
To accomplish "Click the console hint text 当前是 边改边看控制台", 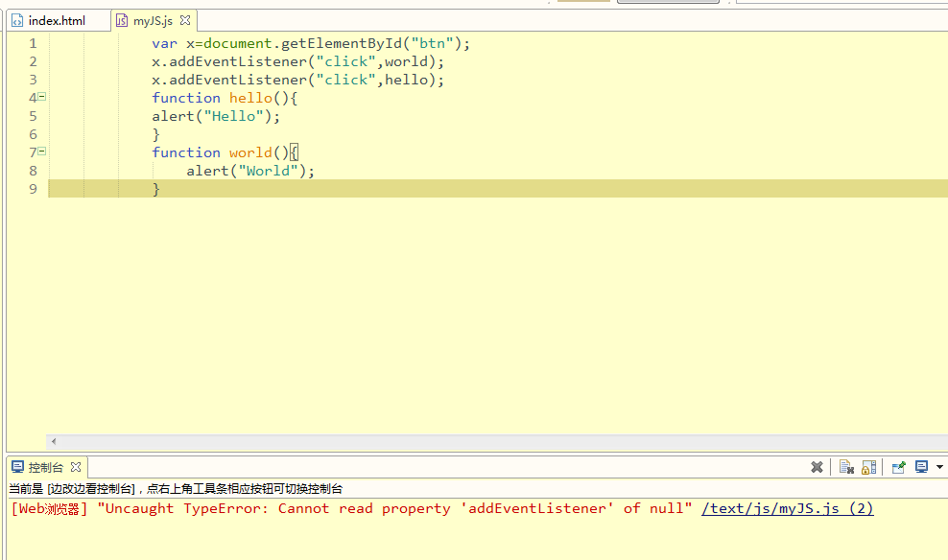I will (176, 489).
